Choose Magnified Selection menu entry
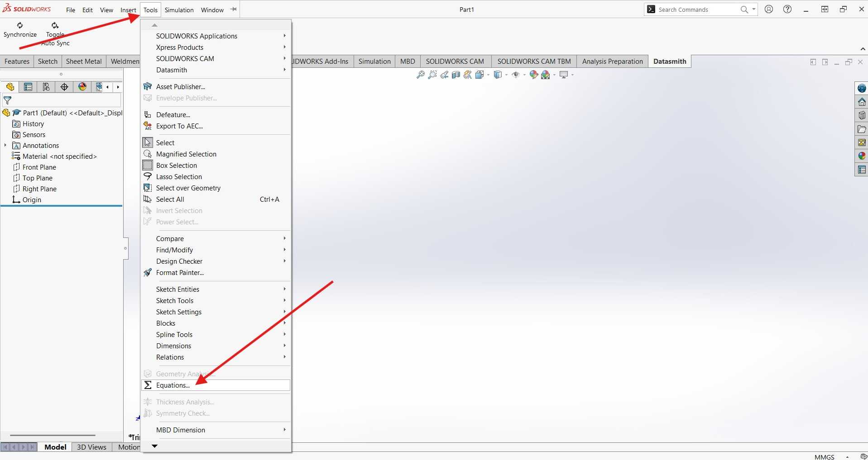 (x=216, y=154)
